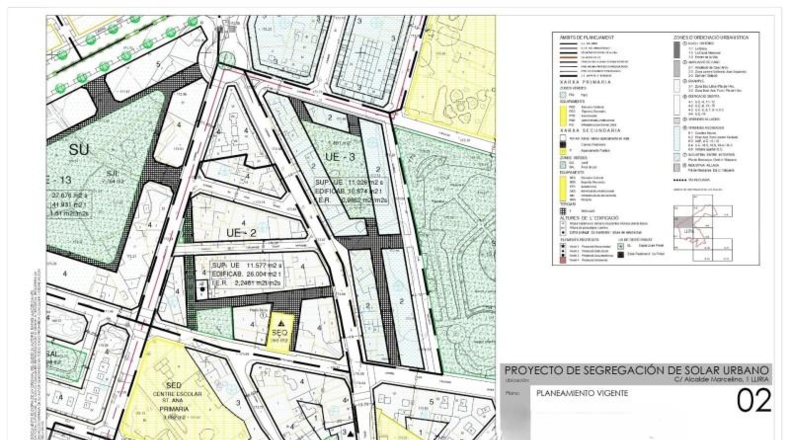Click the "SU" zone label
Image resolution: width=790 pixels, height=440 pixels.
point(79,149)
